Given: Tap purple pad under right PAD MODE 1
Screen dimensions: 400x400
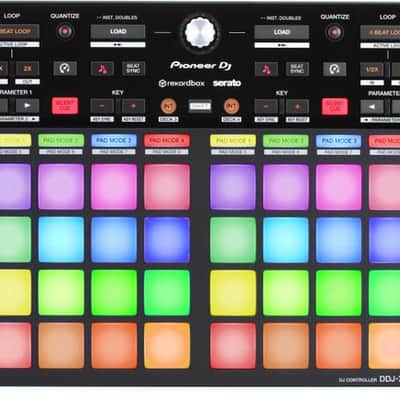Looking at the screenshot, I should pos(233,187).
